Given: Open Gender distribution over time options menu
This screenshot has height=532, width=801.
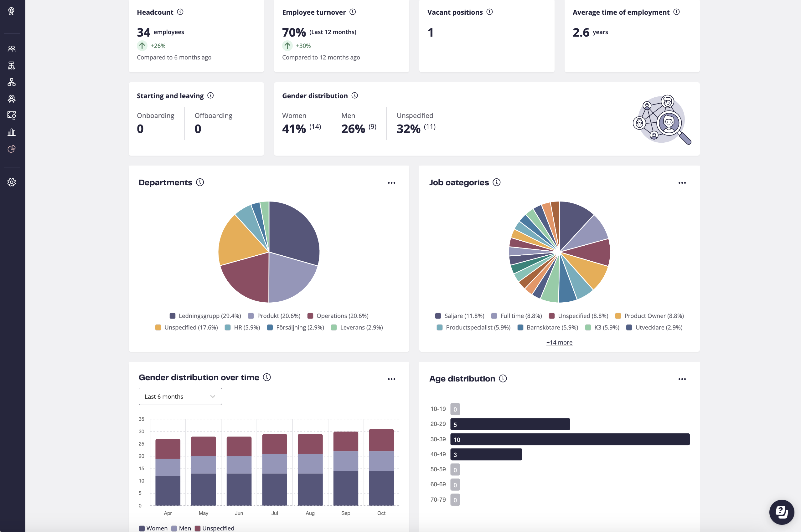Looking at the screenshot, I should pyautogui.click(x=391, y=379).
